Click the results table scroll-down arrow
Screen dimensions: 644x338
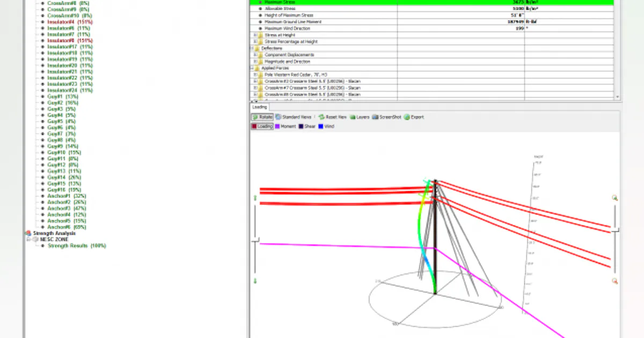pos(617,97)
